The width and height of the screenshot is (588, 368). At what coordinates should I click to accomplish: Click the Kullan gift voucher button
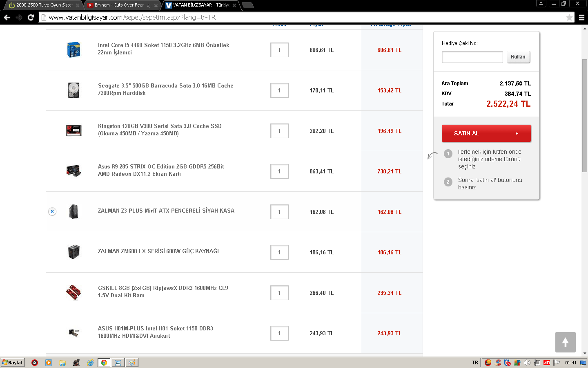[518, 57]
